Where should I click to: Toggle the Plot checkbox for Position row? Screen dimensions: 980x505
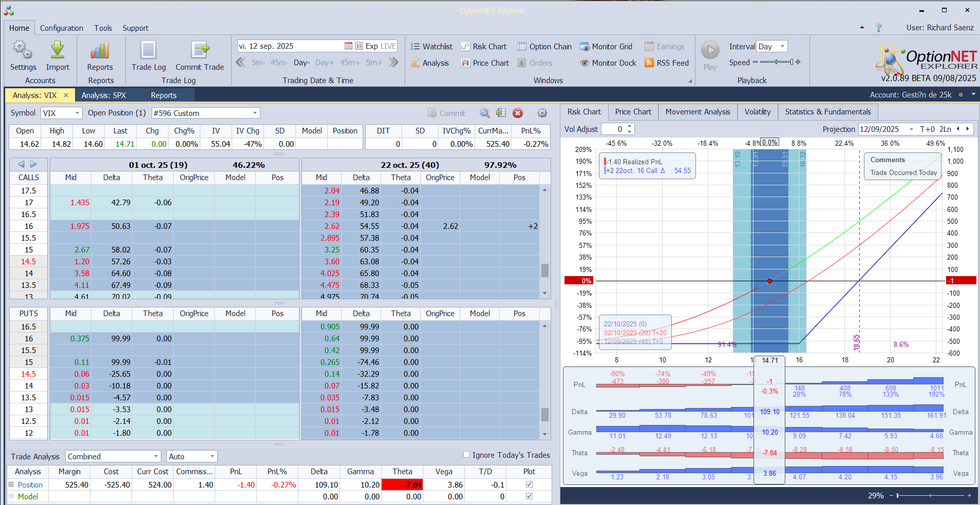pos(529,484)
